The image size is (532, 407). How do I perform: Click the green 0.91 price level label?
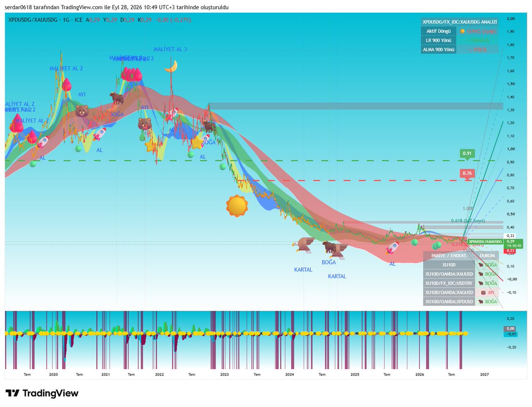tap(467, 153)
